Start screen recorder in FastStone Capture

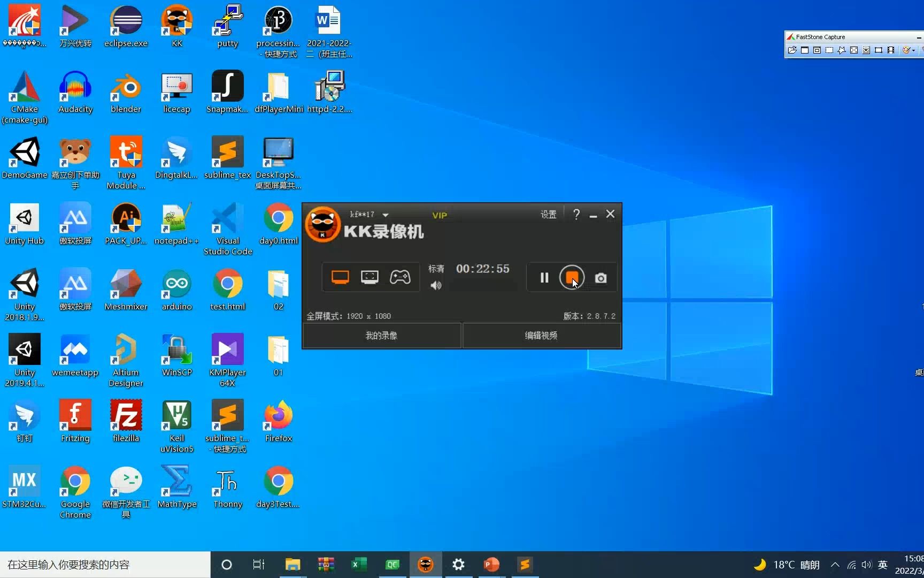[x=890, y=50]
